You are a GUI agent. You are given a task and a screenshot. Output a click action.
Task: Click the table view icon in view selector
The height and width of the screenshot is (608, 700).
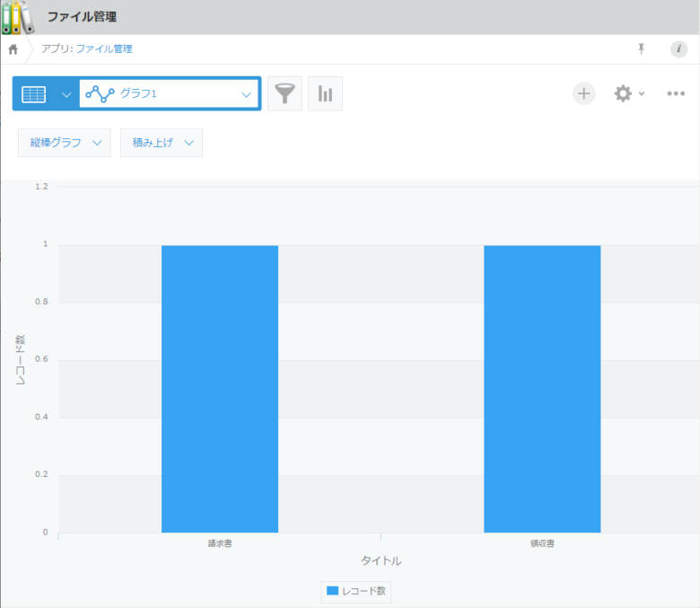[34, 93]
